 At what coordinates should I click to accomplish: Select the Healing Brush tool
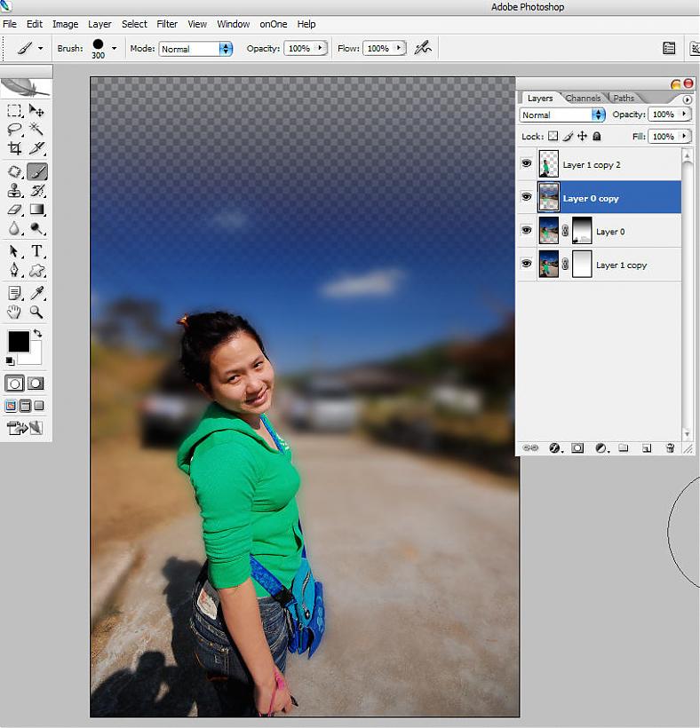click(14, 171)
